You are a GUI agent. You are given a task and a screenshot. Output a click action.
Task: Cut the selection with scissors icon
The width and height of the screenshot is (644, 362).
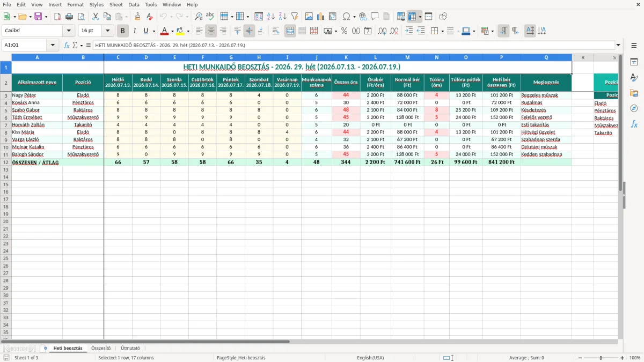tap(96, 17)
